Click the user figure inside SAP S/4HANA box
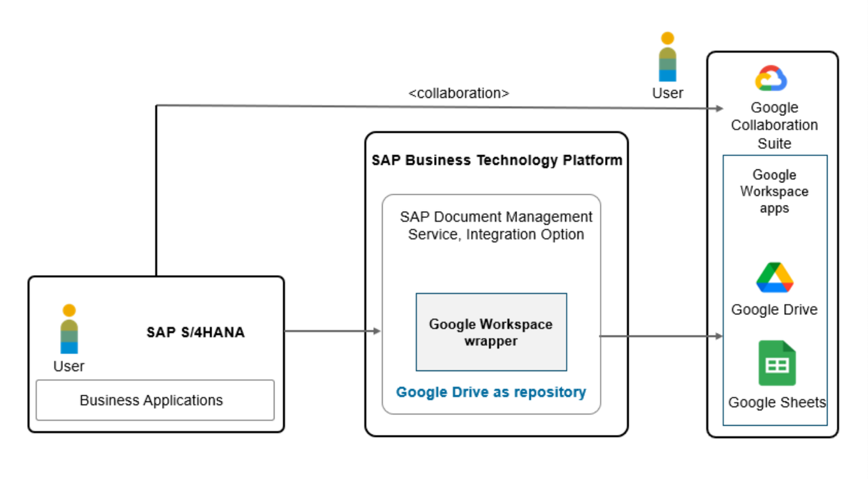868x479 pixels. (x=69, y=329)
